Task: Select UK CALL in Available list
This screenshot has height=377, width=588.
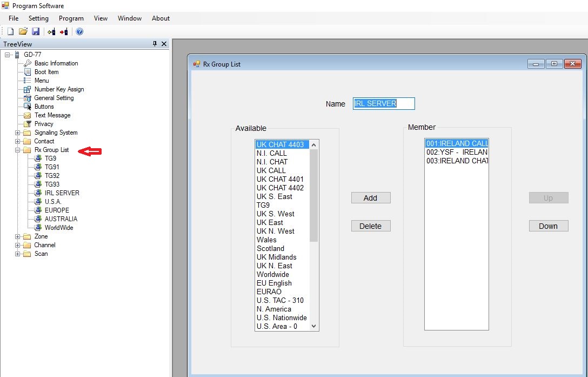Action: click(x=282, y=170)
